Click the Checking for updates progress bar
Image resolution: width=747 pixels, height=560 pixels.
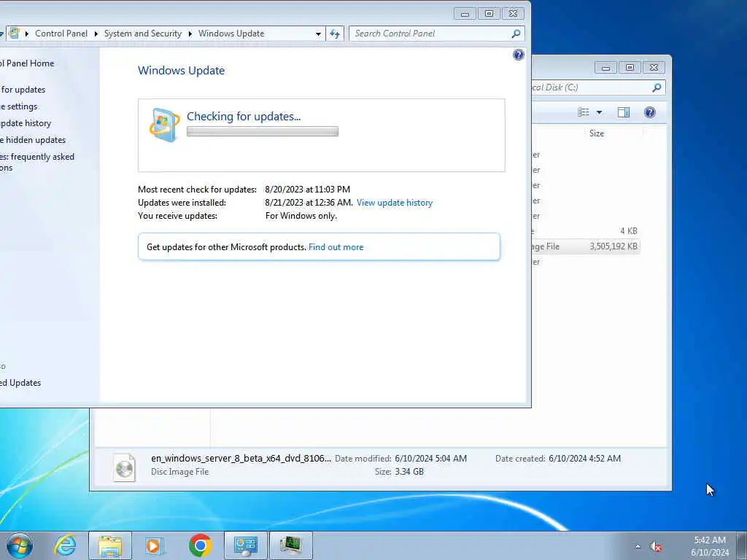(263, 131)
